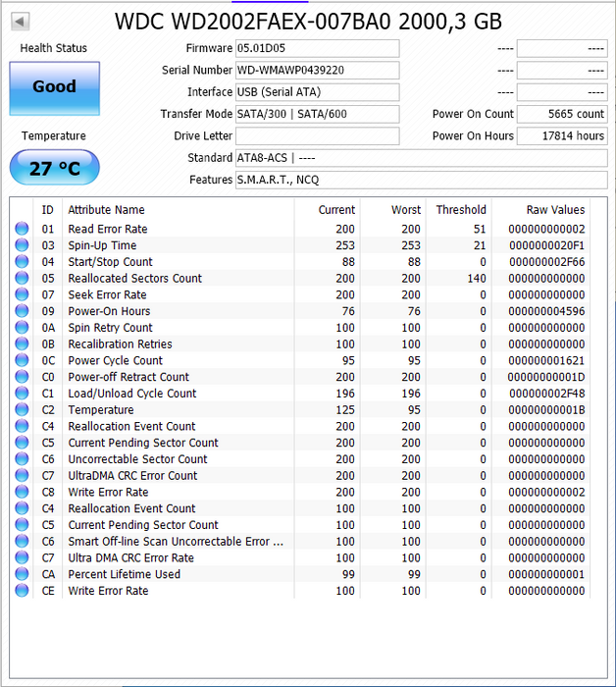The height and width of the screenshot is (687, 616).
Task: Click the Serial Number field
Action: point(317,71)
